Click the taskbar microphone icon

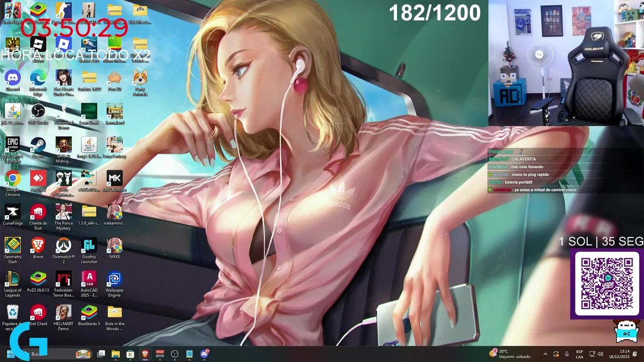coord(567,354)
